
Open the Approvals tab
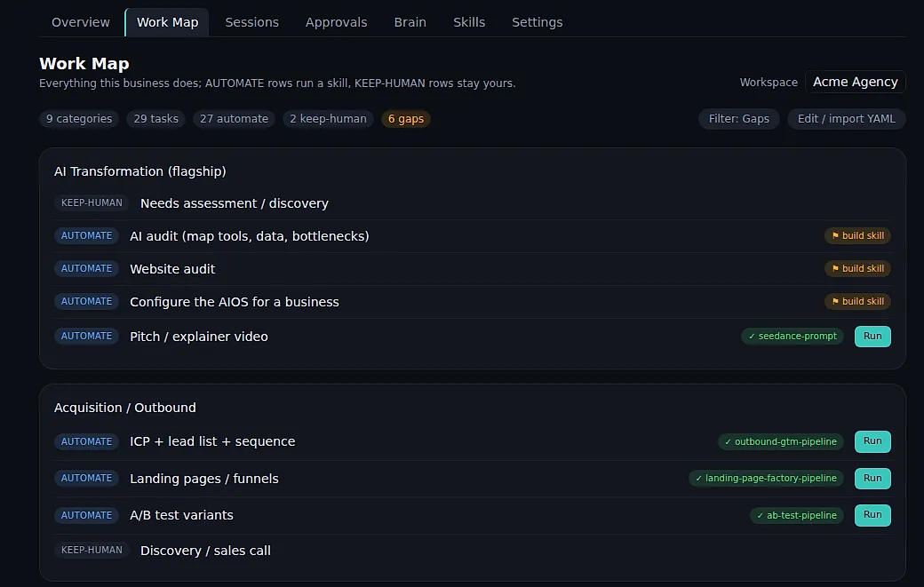click(x=336, y=22)
